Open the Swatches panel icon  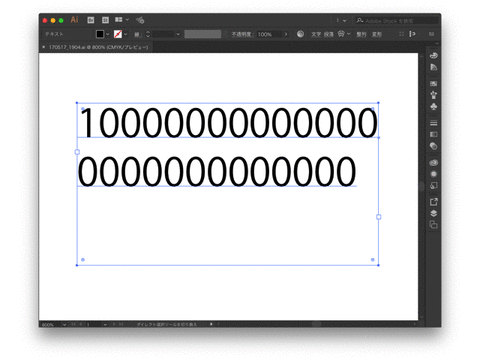433,83
